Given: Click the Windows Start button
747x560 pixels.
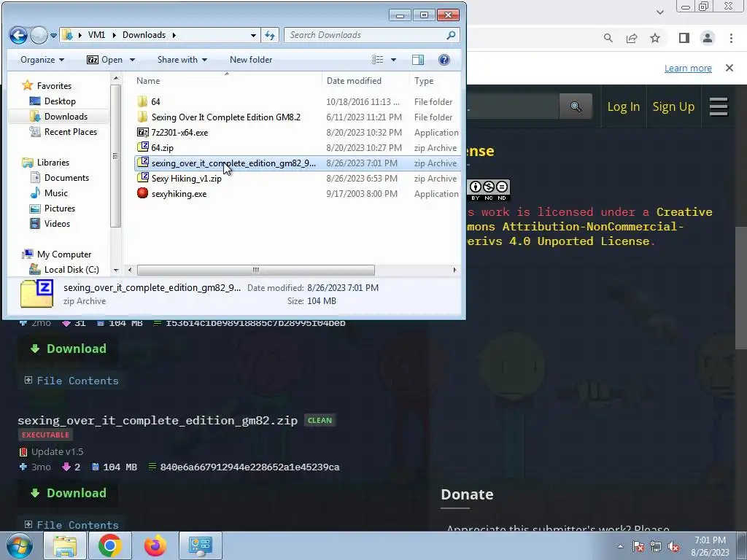Looking at the screenshot, I should click(x=19, y=545).
